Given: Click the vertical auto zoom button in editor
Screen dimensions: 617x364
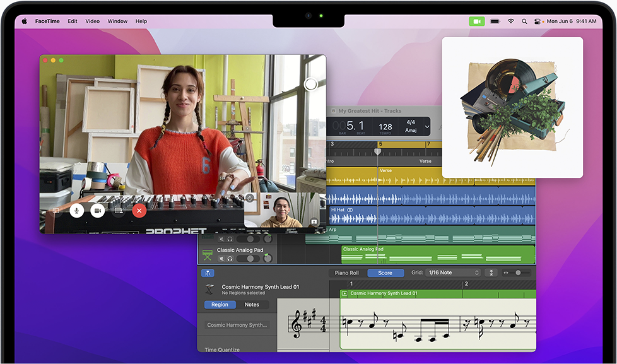Looking at the screenshot, I should pyautogui.click(x=491, y=273).
